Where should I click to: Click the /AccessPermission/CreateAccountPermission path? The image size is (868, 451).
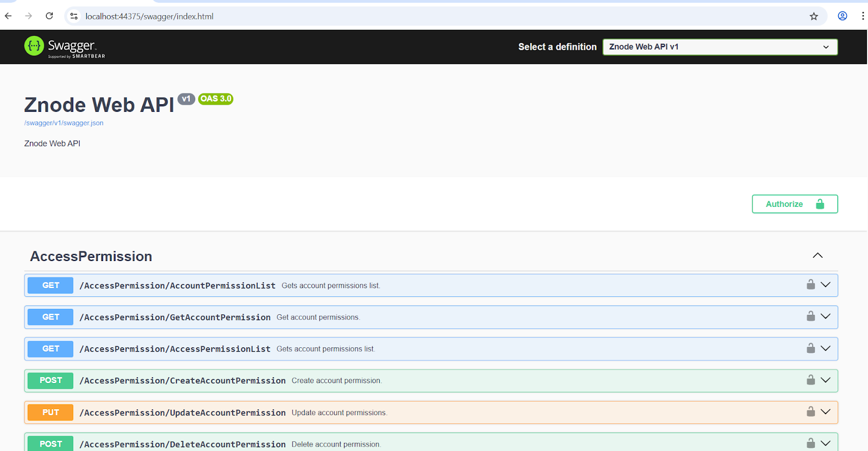click(182, 381)
